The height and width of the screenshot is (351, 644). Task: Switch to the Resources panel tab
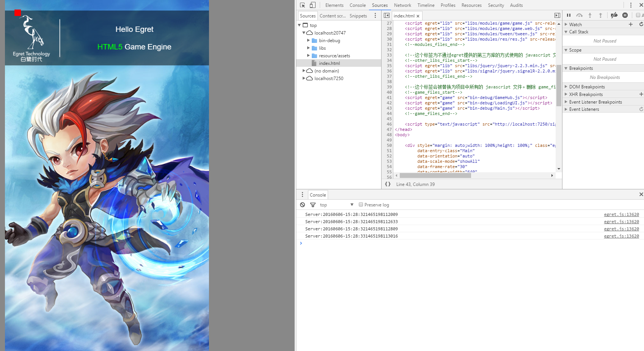click(x=471, y=5)
